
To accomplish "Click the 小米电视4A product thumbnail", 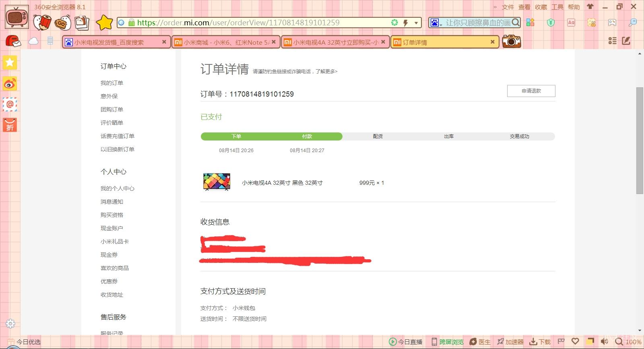I will [217, 182].
